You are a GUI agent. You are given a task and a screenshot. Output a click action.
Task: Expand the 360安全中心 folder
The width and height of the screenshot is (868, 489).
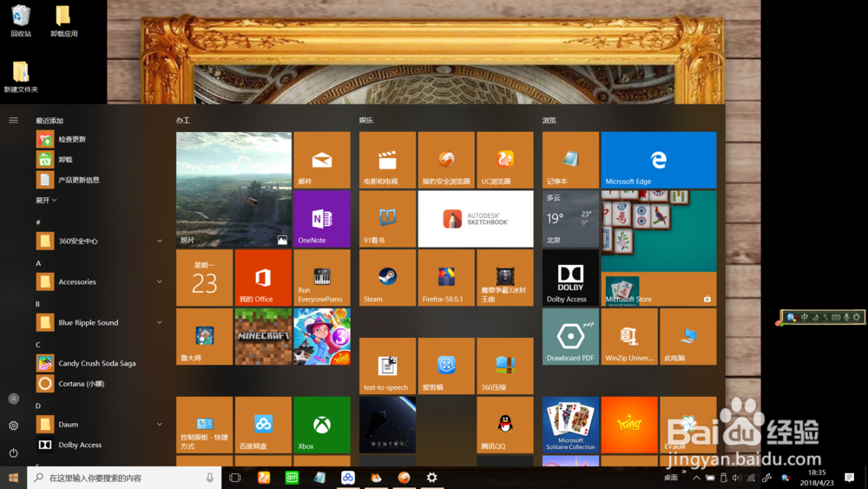100,241
